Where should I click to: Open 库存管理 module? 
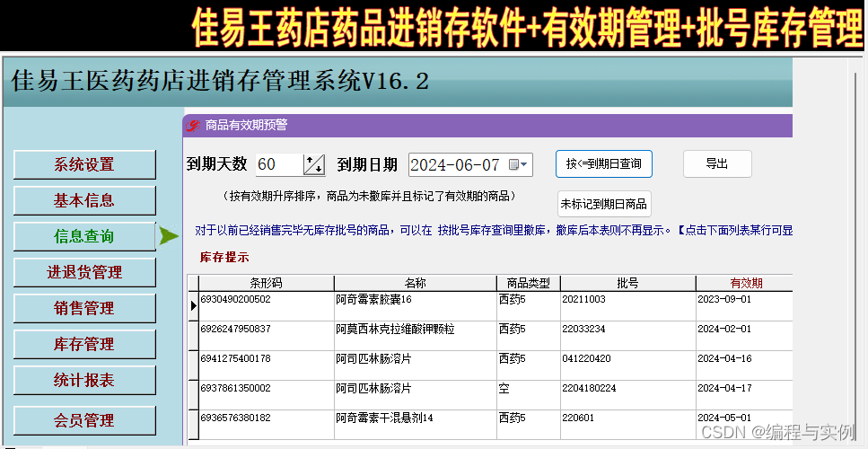(84, 344)
